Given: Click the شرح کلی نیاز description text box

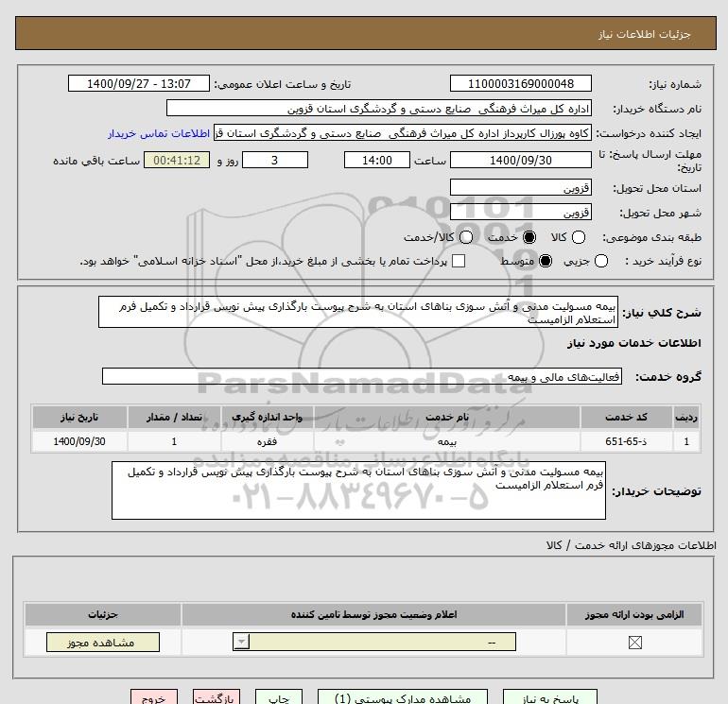Looking at the screenshot, I should pos(358,313).
